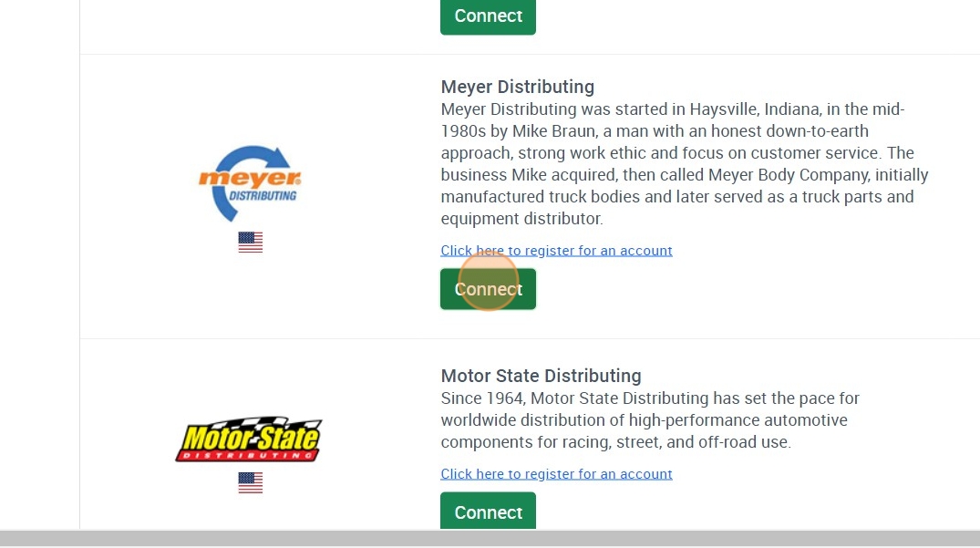Viewport: 980px width, 548px height.
Task: Click the Meyer Distributing logo
Action: (x=250, y=183)
